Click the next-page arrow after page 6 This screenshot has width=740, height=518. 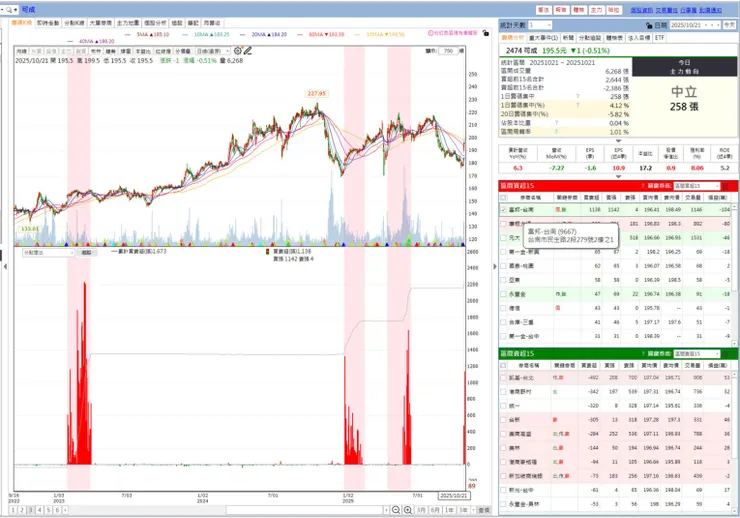coord(65,510)
